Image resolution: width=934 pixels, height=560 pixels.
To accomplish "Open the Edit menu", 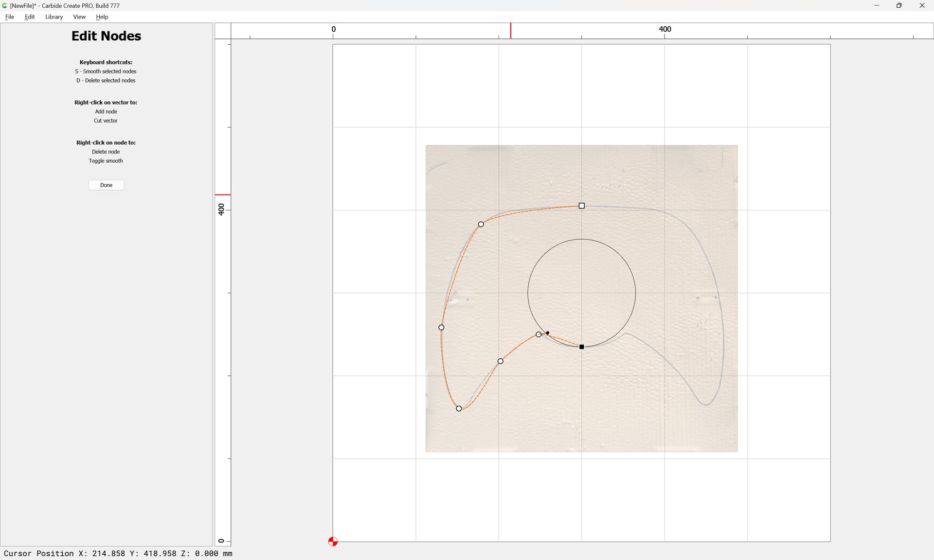I will tap(30, 17).
